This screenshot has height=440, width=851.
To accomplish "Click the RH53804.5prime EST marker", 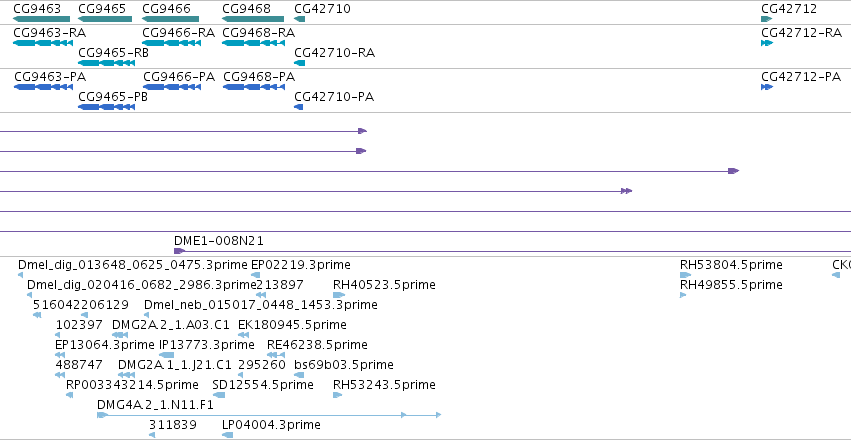I will point(685,275).
